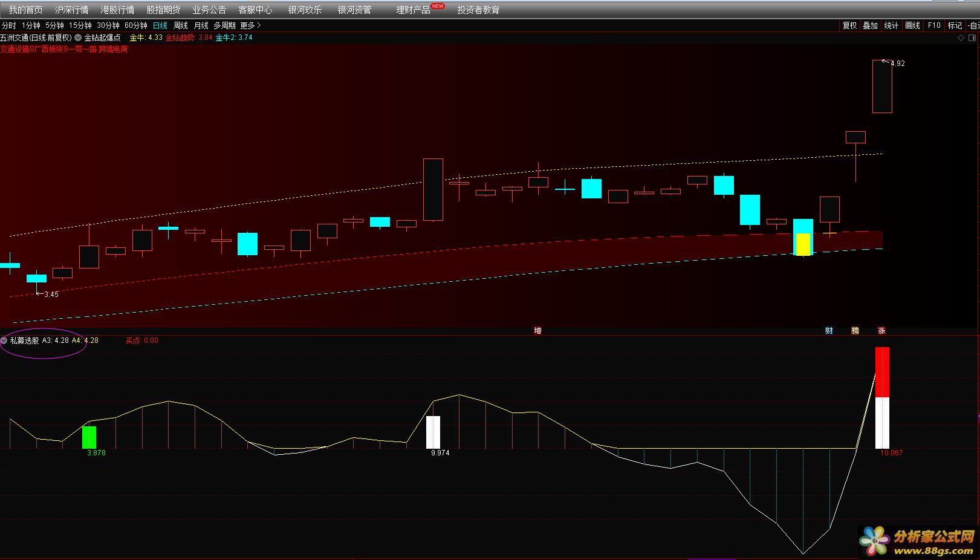Image resolution: width=980 pixels, height=560 pixels.
Task: Open 多周期 multi-period view
Action: pos(224,25)
